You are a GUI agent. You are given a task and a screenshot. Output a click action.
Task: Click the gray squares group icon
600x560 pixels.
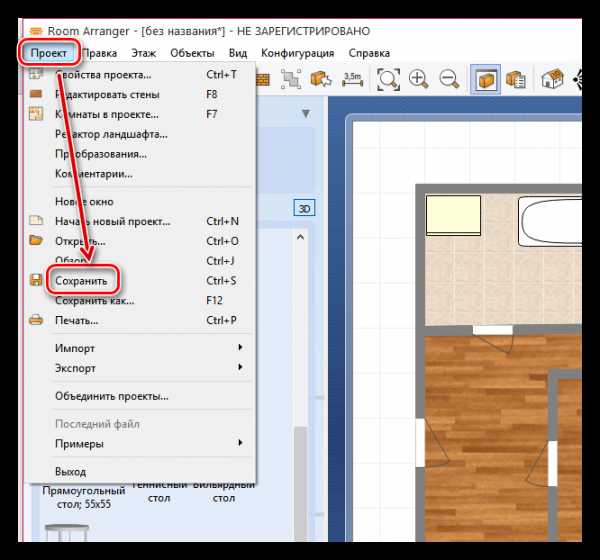(x=291, y=78)
